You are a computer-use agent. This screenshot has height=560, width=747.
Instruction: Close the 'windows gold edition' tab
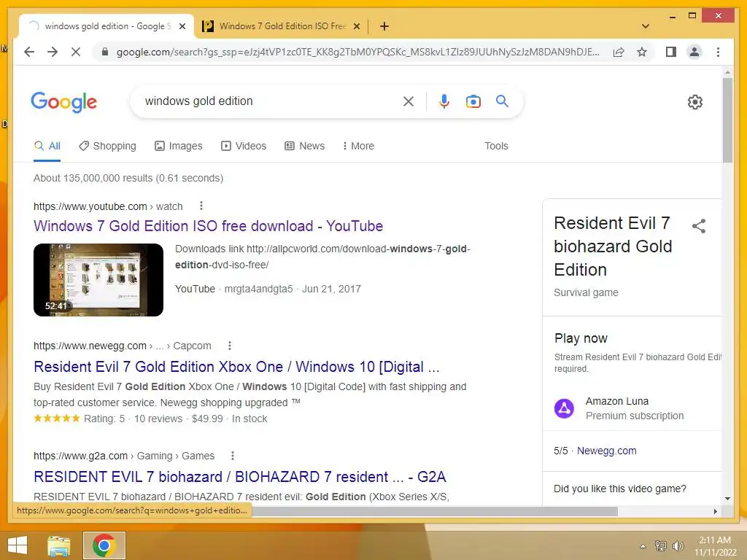182,26
